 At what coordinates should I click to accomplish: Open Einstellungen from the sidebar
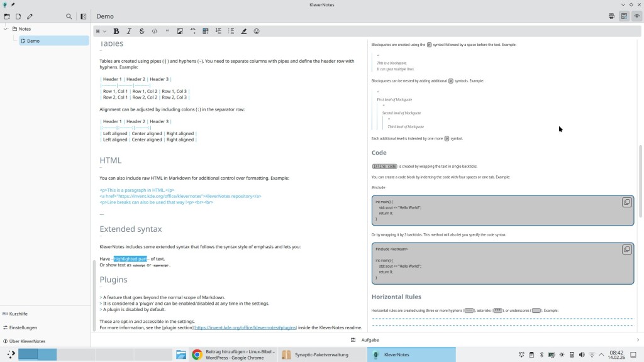(23, 327)
